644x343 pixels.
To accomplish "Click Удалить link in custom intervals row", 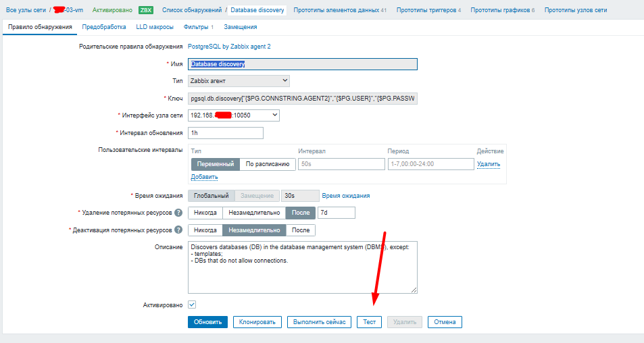I will (x=489, y=164).
